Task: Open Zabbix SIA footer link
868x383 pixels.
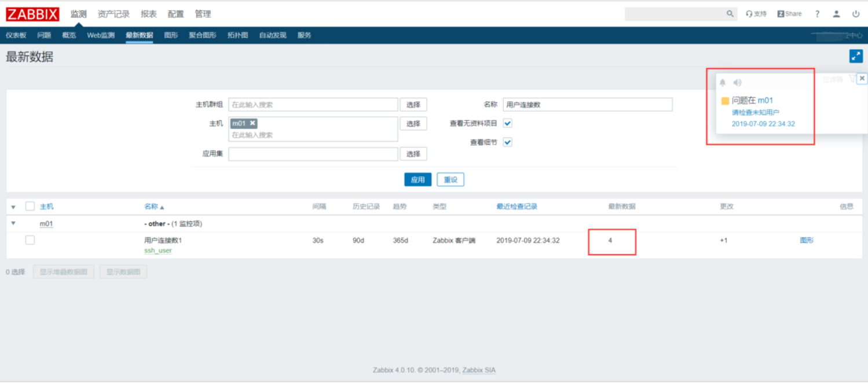Action: pyautogui.click(x=478, y=370)
